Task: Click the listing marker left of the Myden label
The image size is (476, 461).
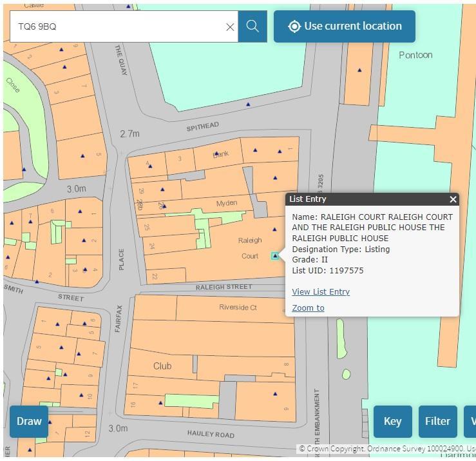Action: point(164,206)
